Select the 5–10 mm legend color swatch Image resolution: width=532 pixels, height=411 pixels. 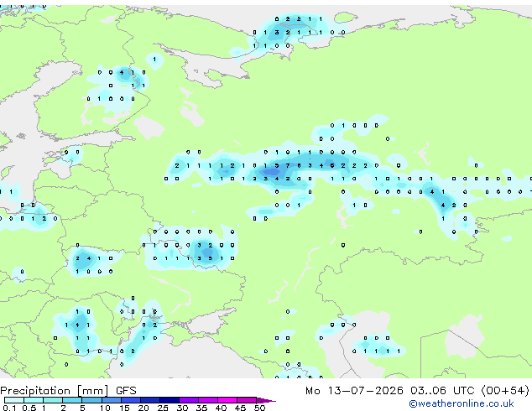(91, 400)
